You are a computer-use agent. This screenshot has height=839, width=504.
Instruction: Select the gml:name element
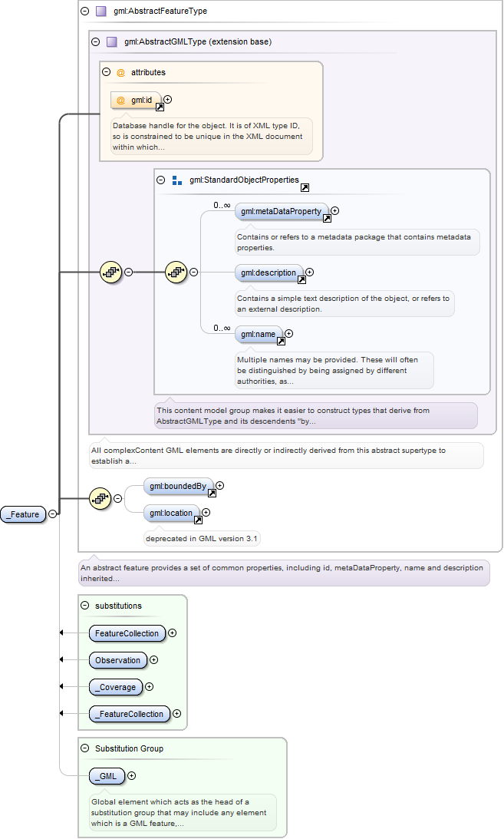point(259,335)
